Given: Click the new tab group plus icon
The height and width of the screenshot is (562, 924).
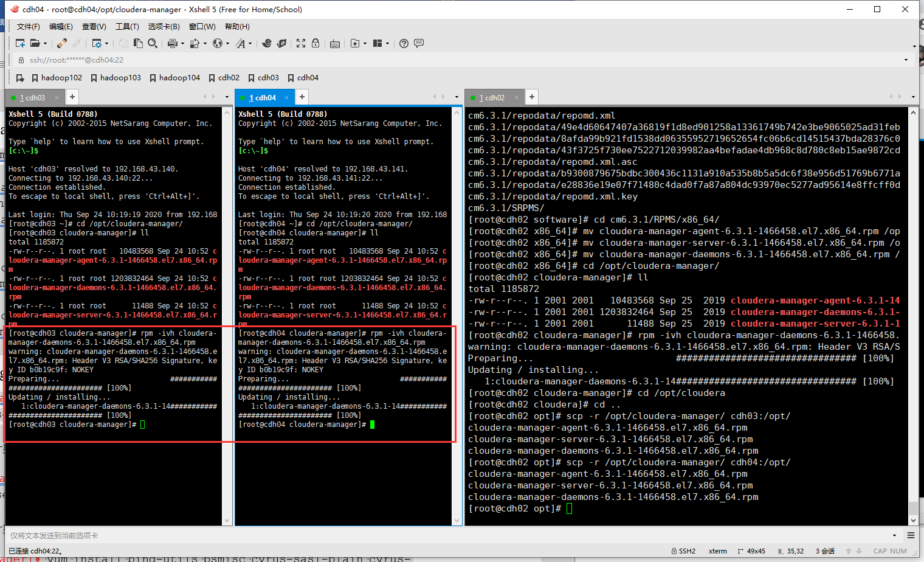Looking at the screenshot, I should coord(355,43).
